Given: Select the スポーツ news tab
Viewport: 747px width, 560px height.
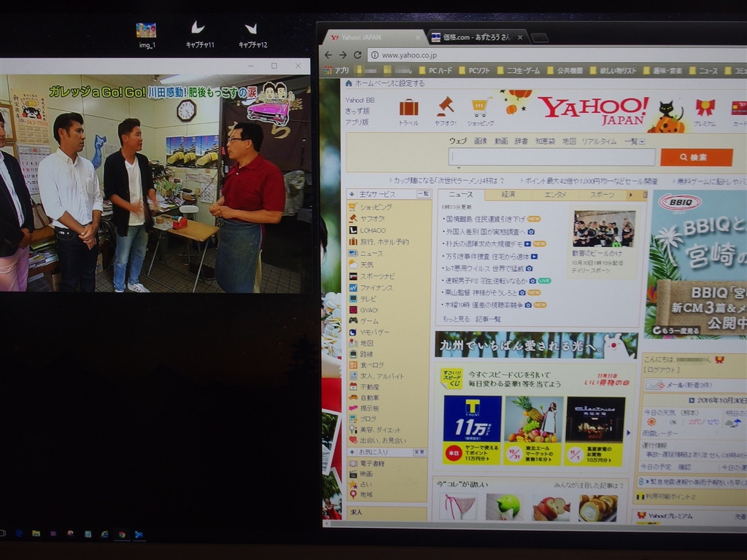Looking at the screenshot, I should [602, 195].
